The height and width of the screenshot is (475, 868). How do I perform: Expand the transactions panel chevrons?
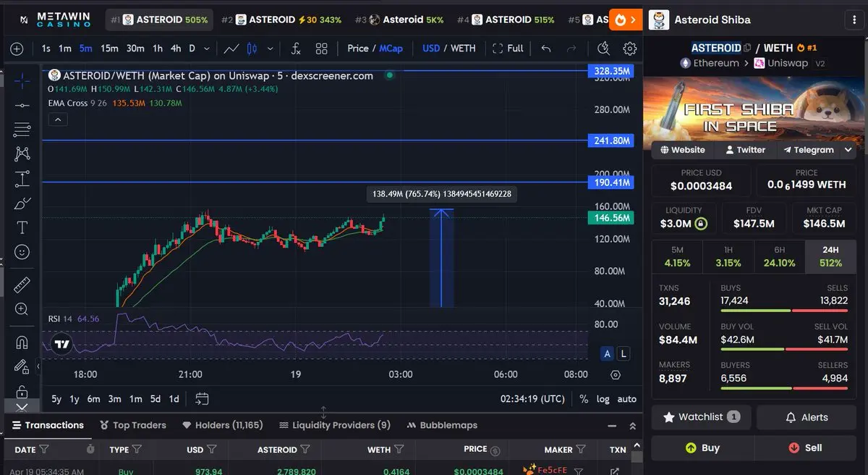[x=632, y=426]
